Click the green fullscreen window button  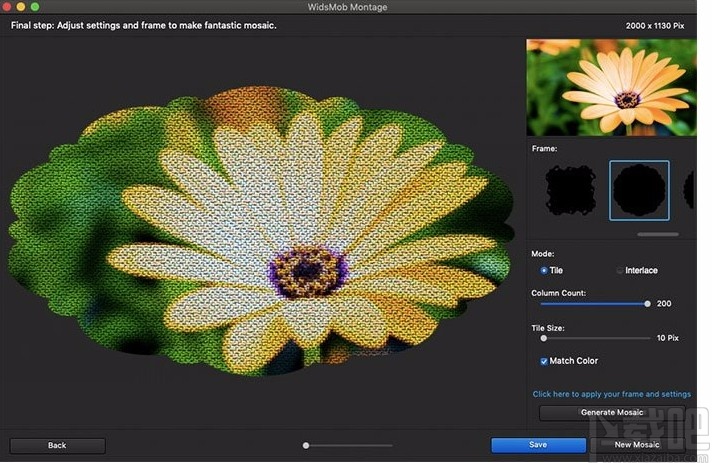(x=35, y=7)
